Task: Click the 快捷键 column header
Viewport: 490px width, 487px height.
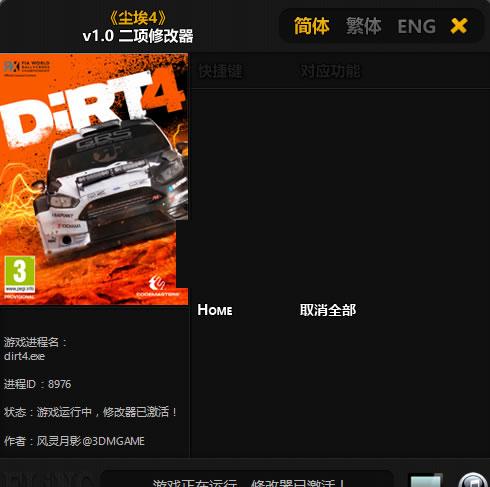Action: 220,71
